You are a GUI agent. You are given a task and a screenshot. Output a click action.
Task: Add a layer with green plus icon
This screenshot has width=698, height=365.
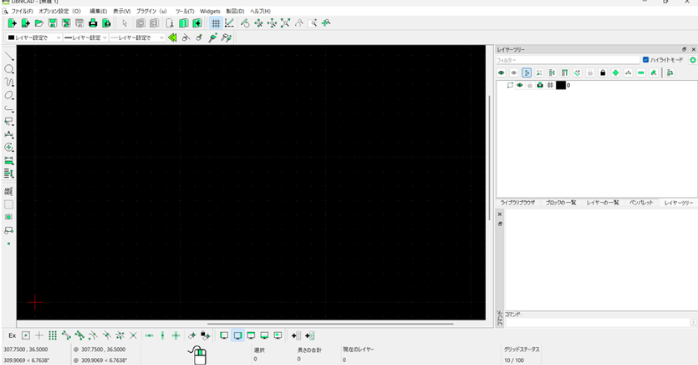click(616, 73)
